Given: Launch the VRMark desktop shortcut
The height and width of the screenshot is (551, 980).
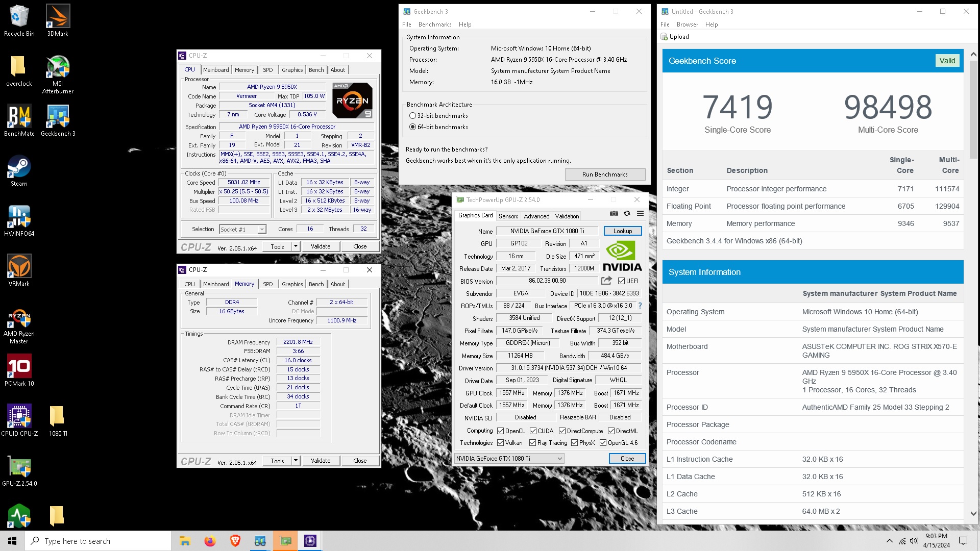Looking at the screenshot, I should tap(19, 270).
